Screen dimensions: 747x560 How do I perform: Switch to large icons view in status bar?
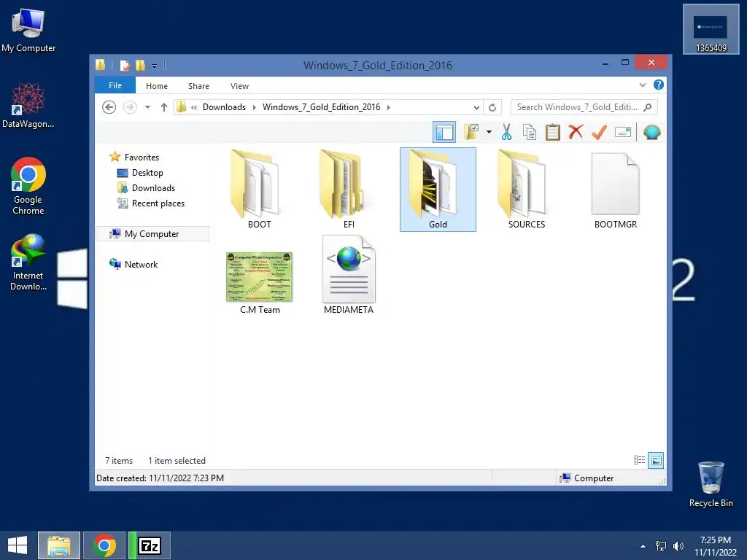(x=656, y=460)
